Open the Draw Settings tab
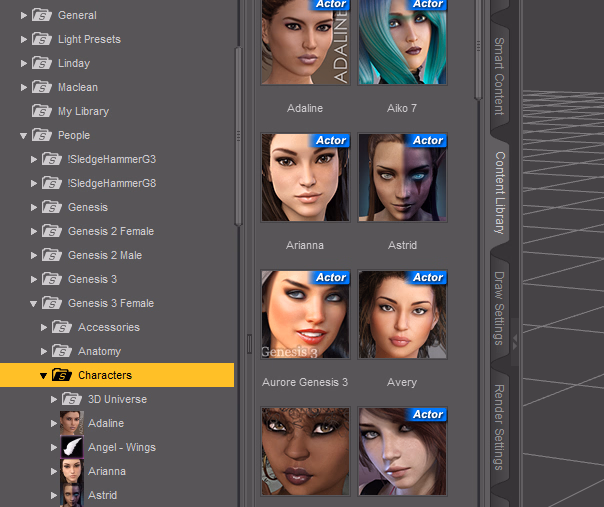Viewport: 604px width, 507px height. pyautogui.click(x=498, y=308)
